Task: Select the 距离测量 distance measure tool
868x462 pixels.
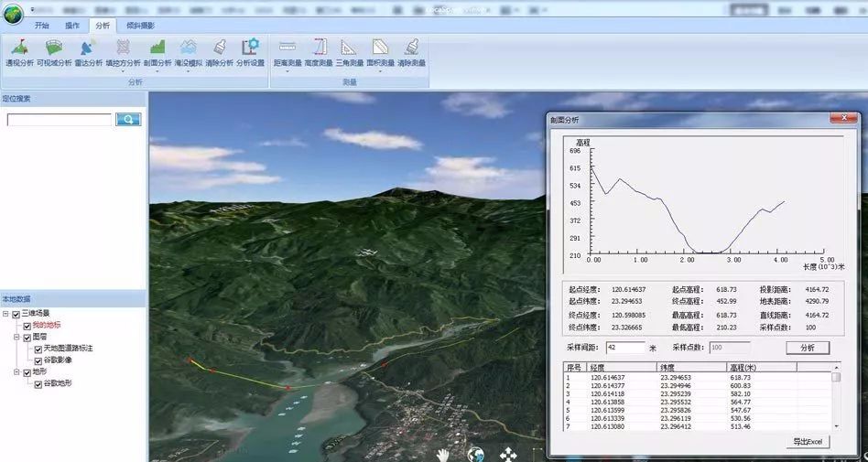Action: click(x=288, y=53)
